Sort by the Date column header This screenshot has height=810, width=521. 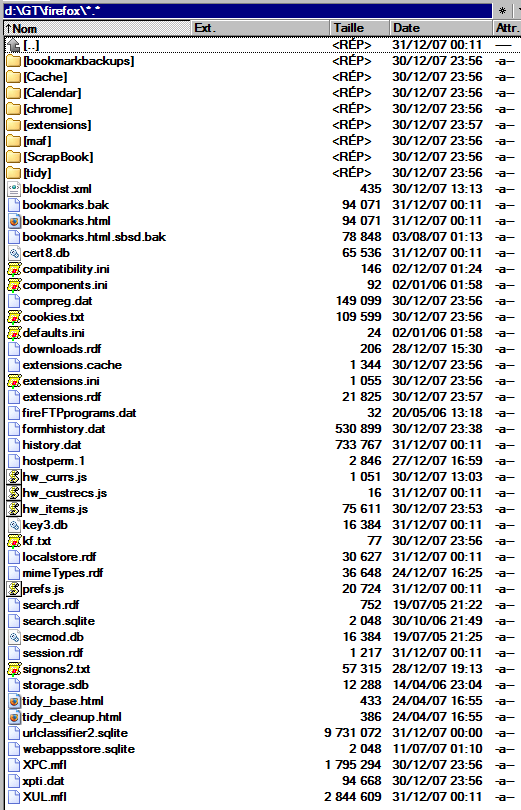(440, 28)
